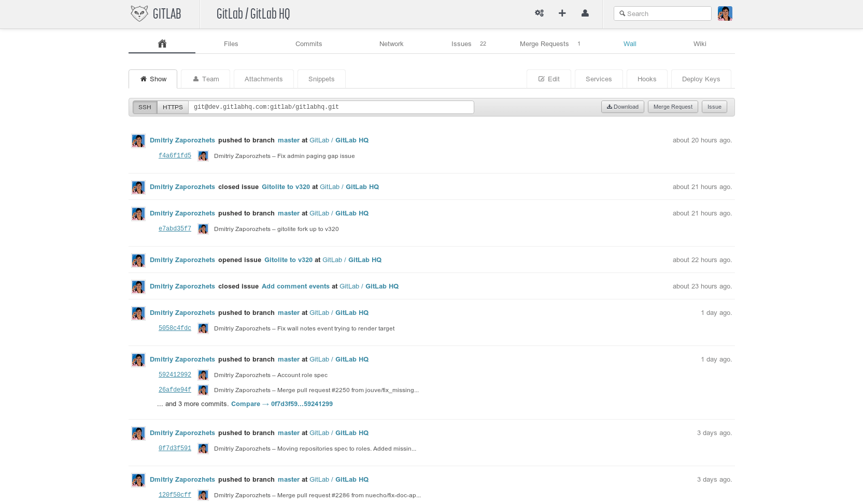Open closed issue 'Gitolite to v320' link
The image size is (863, 504).
286,187
